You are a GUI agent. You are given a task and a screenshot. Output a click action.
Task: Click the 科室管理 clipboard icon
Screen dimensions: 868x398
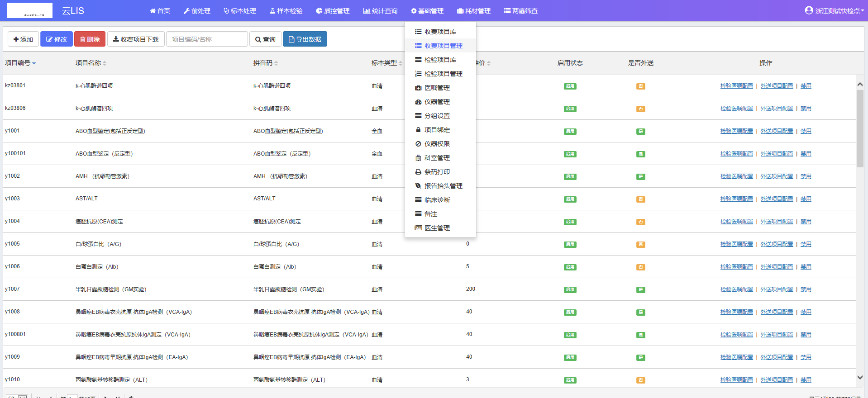click(418, 158)
